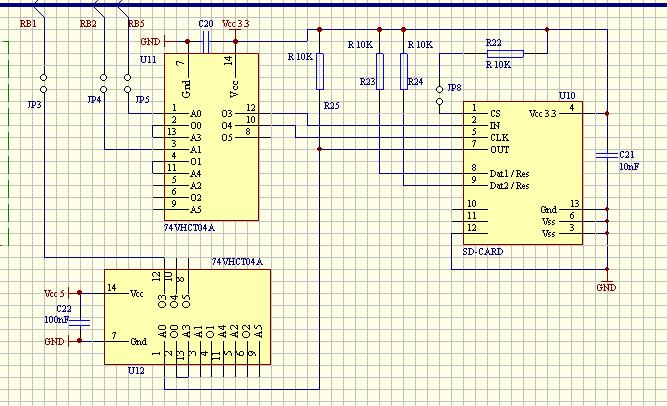This screenshot has width=667, height=406.
Task: Click the Dat2 / Res pin label
Action: 510,186
